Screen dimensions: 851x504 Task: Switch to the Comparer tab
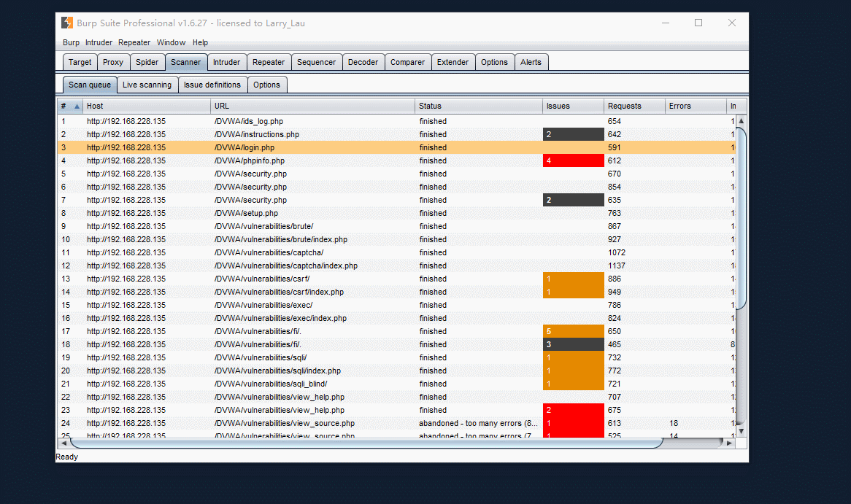point(407,63)
